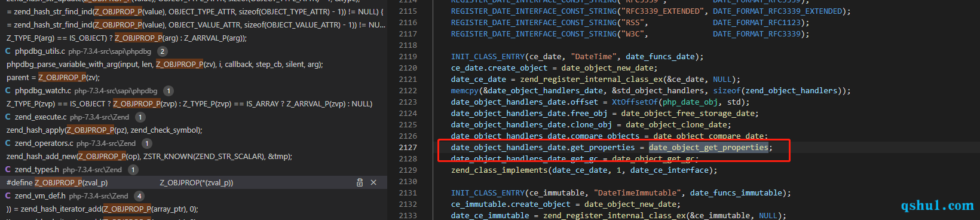This screenshot has height=220, width=980.
Task: Click the C file icon beside phpdbg_utils.c
Action: (x=8, y=51)
